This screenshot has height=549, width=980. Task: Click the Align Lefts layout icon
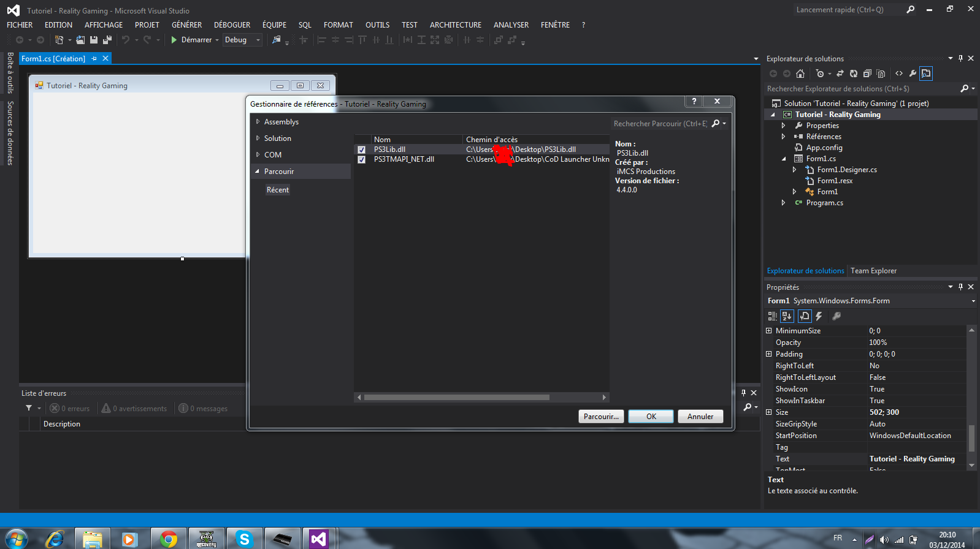[321, 40]
